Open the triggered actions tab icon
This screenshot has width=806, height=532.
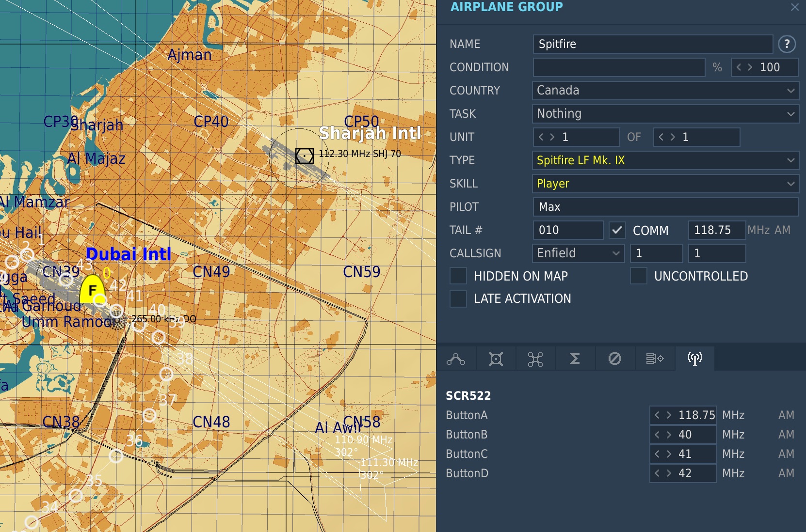click(x=496, y=359)
